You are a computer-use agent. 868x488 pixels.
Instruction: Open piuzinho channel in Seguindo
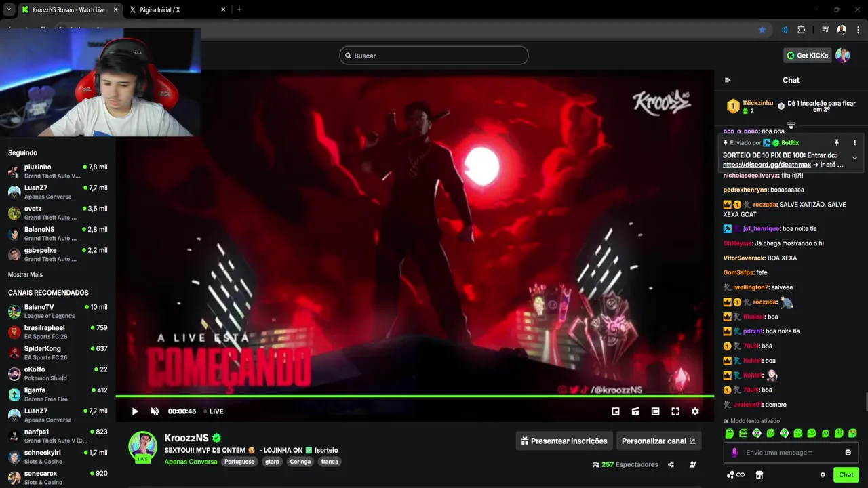pyautogui.click(x=58, y=171)
